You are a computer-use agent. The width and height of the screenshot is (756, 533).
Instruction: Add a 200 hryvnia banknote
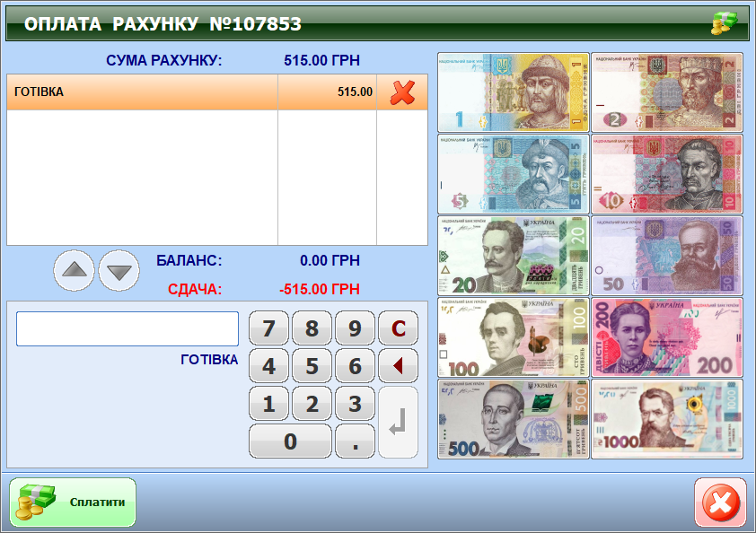pos(666,337)
